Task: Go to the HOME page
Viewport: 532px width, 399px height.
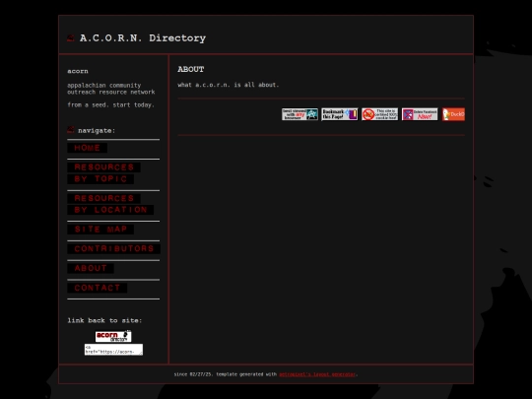Action: tap(88, 148)
